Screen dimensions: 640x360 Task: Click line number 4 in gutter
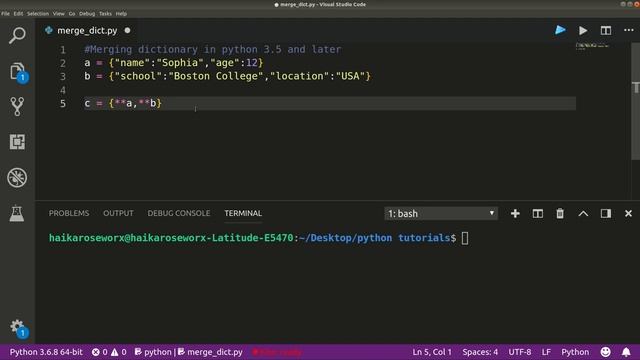[x=63, y=90]
